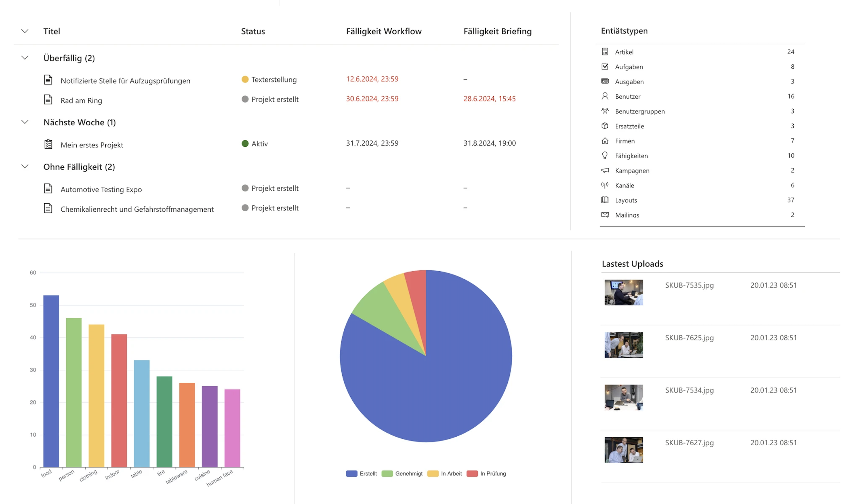The height and width of the screenshot is (504, 849).
Task: Click the Firmen house icon
Action: [x=604, y=140]
